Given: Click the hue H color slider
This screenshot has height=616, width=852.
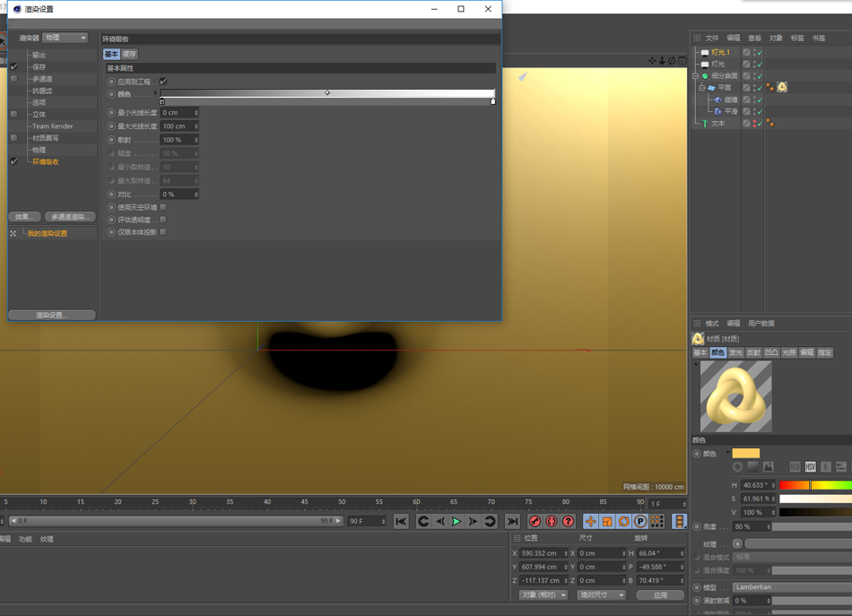Looking at the screenshot, I should 815,485.
